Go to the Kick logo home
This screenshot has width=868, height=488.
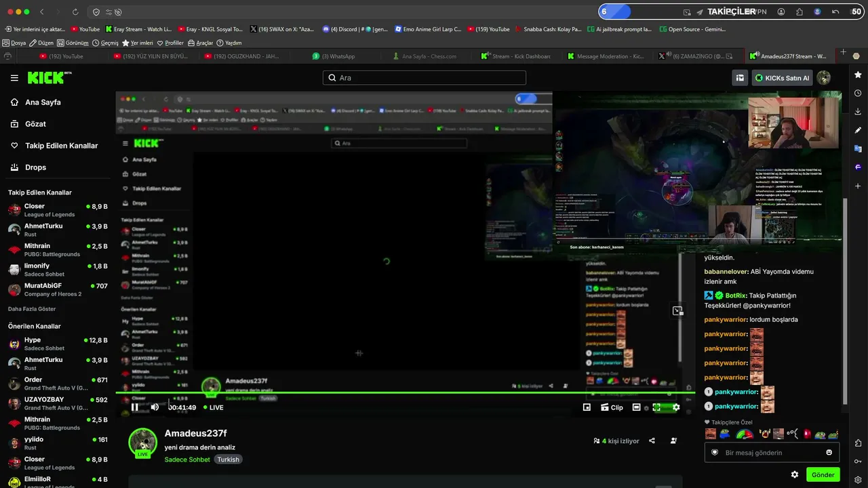[50, 78]
